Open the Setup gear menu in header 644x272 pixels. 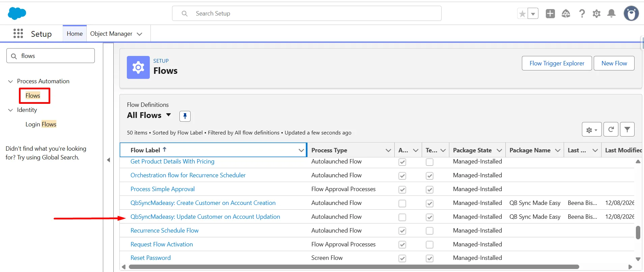[596, 13]
